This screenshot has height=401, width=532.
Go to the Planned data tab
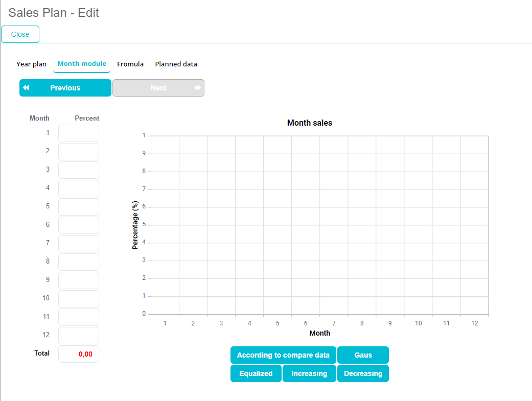(x=176, y=64)
